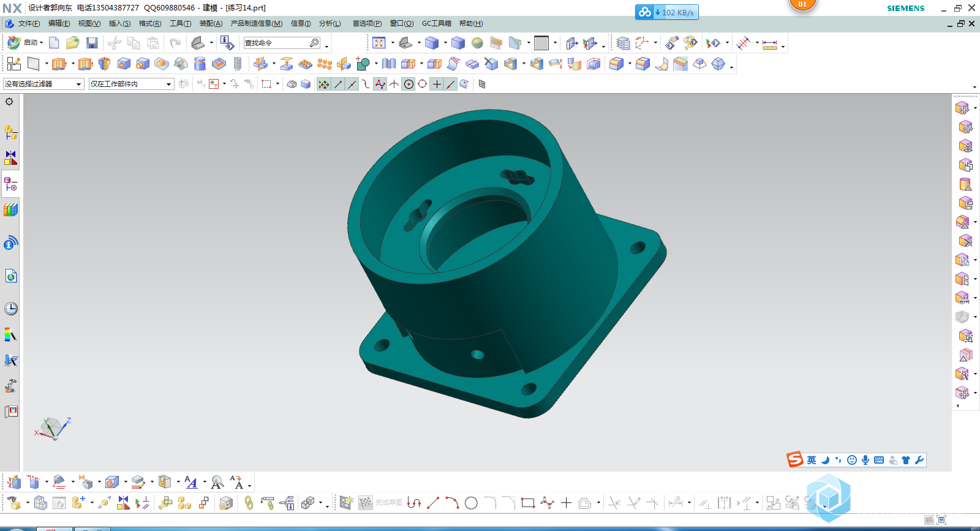The image size is (980, 531).
Task: Click the Mirror Assembly icon
Action: coord(123,503)
